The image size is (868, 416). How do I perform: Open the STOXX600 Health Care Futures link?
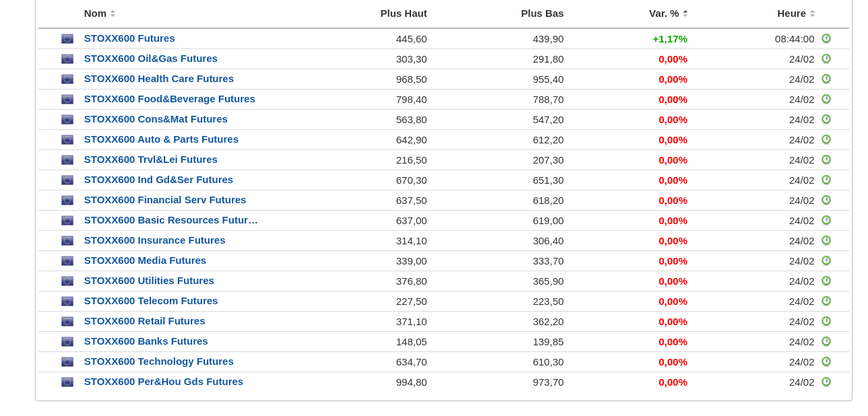click(x=158, y=79)
